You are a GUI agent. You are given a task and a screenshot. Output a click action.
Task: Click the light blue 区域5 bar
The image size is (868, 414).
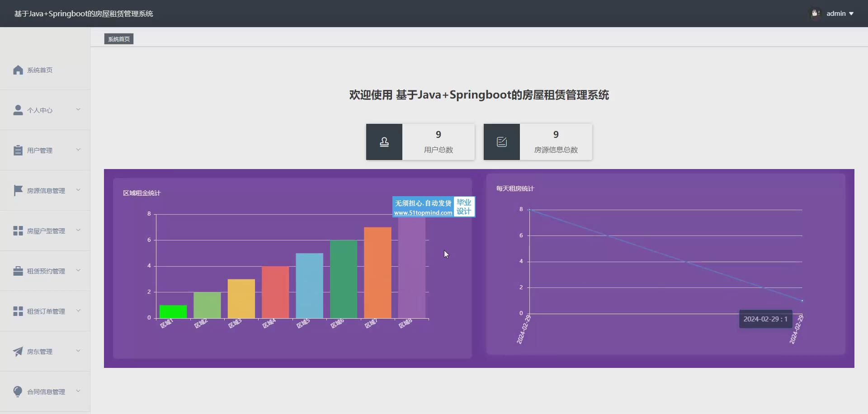tap(310, 286)
